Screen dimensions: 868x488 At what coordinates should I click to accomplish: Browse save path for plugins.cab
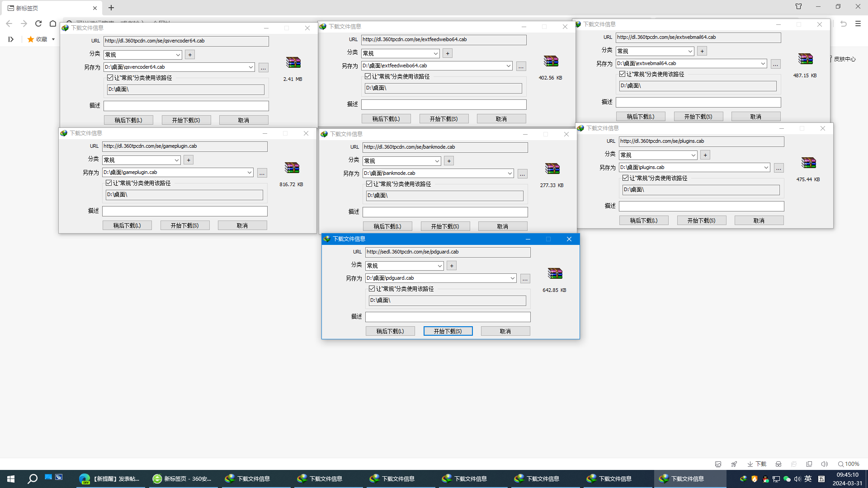778,168
